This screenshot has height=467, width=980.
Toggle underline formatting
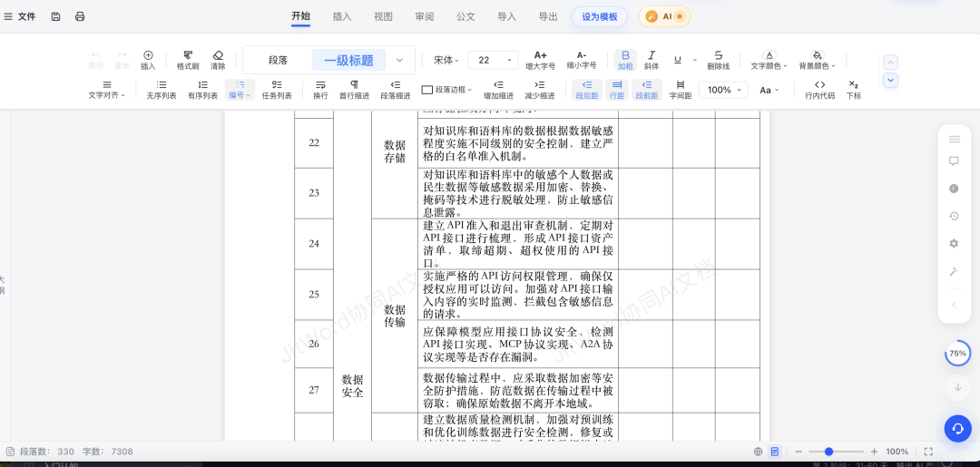coord(678,60)
